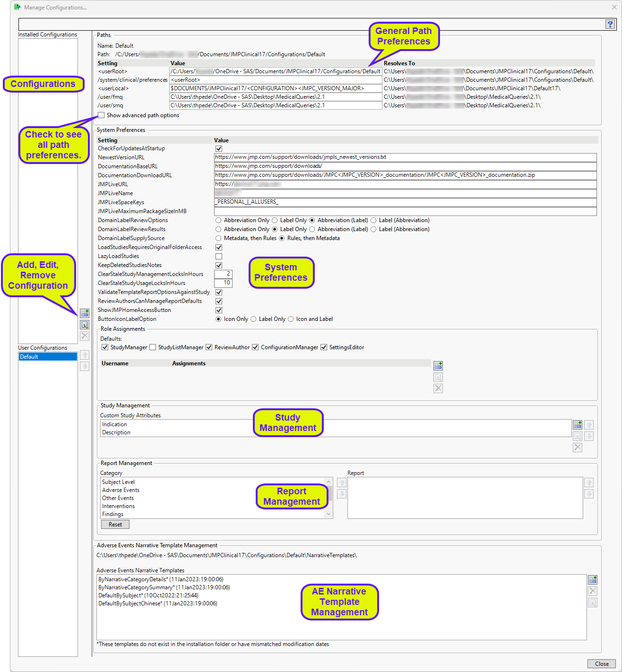This screenshot has height=672, width=622.
Task: Uncheck the ConfigurationManager default role
Action: point(255,347)
